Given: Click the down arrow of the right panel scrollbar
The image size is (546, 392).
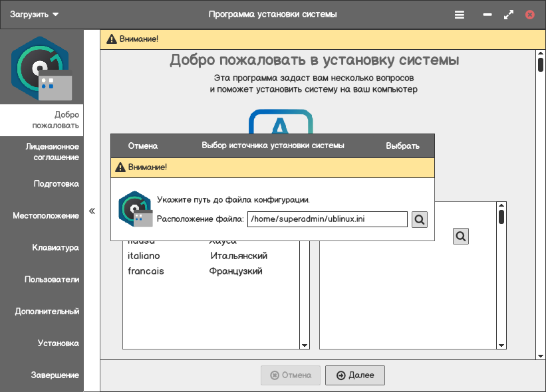Looking at the screenshot, I should [501, 345].
